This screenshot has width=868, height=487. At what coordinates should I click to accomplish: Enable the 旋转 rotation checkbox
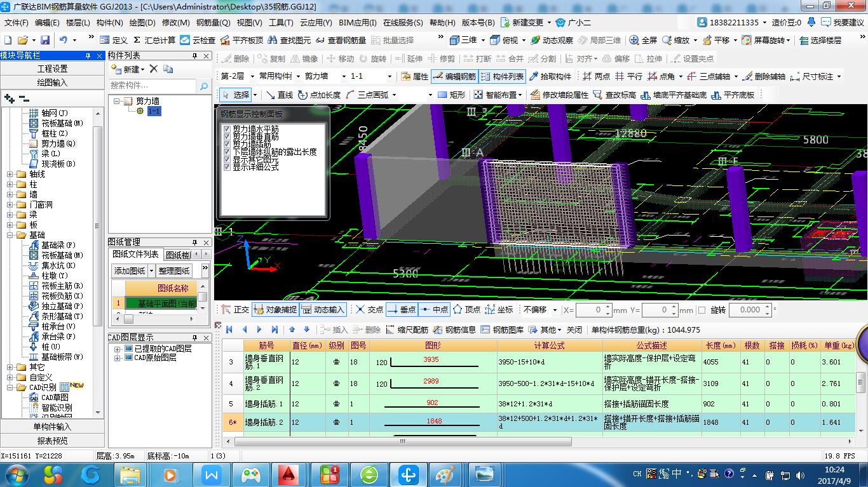(x=702, y=310)
